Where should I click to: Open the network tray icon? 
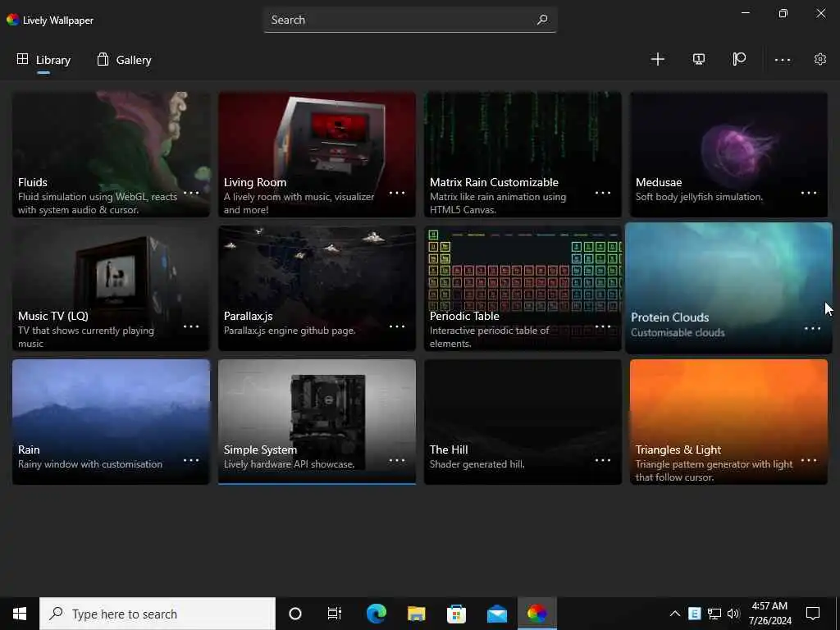(x=714, y=614)
